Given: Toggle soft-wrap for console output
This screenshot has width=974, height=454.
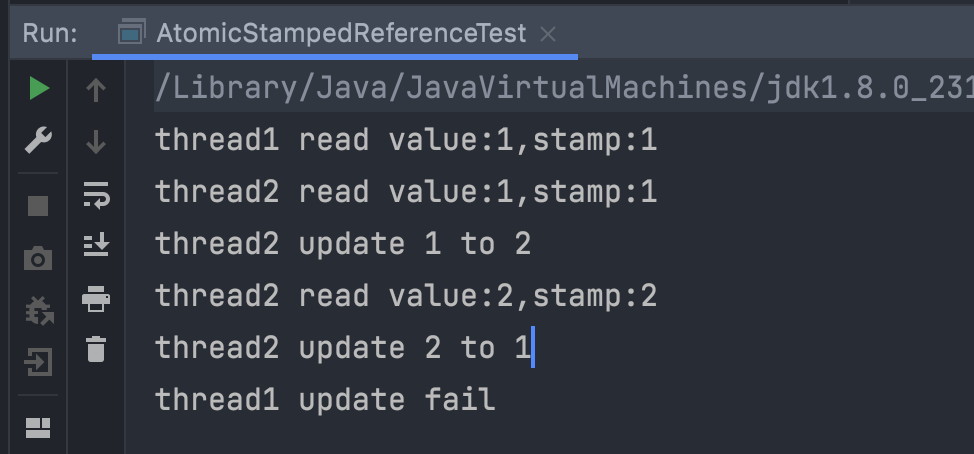Looking at the screenshot, I should click(96, 194).
